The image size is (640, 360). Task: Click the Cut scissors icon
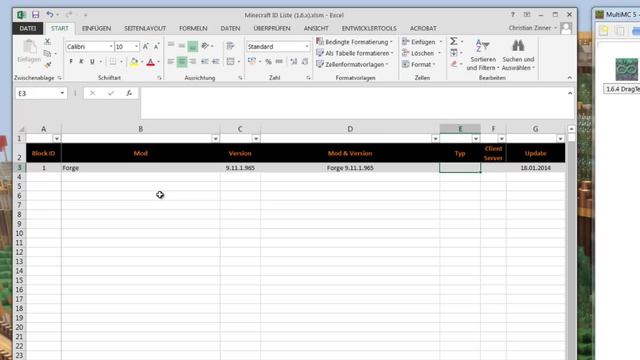coord(47,41)
